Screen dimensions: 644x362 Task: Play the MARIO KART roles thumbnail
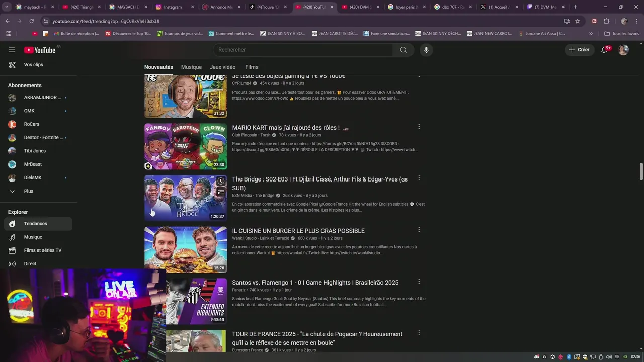tap(186, 146)
